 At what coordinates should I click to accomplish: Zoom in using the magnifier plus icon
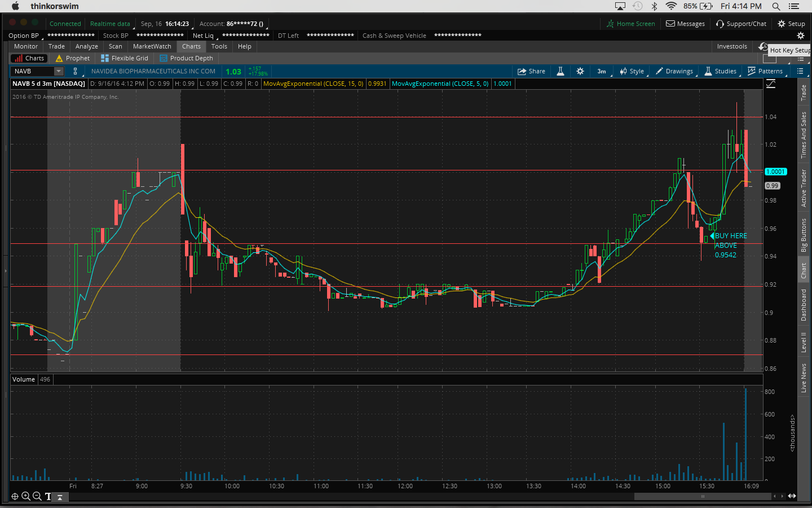click(x=26, y=496)
